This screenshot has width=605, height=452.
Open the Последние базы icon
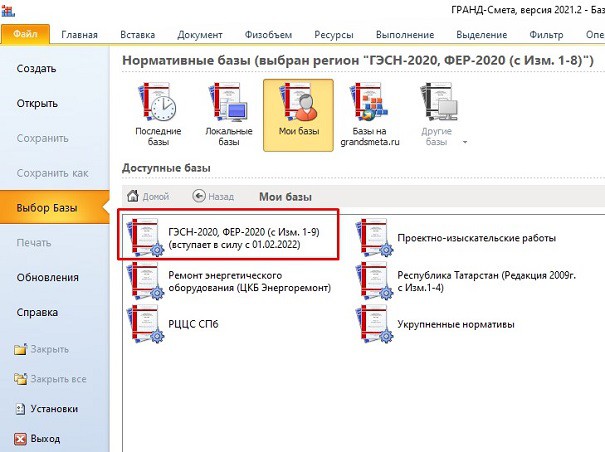coord(158,102)
